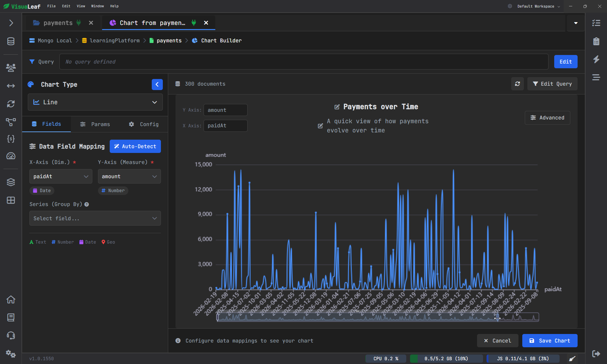Image resolution: width=607 pixels, height=364 pixels.
Task: Run Auto-Detect field mapping
Action: [x=135, y=146]
